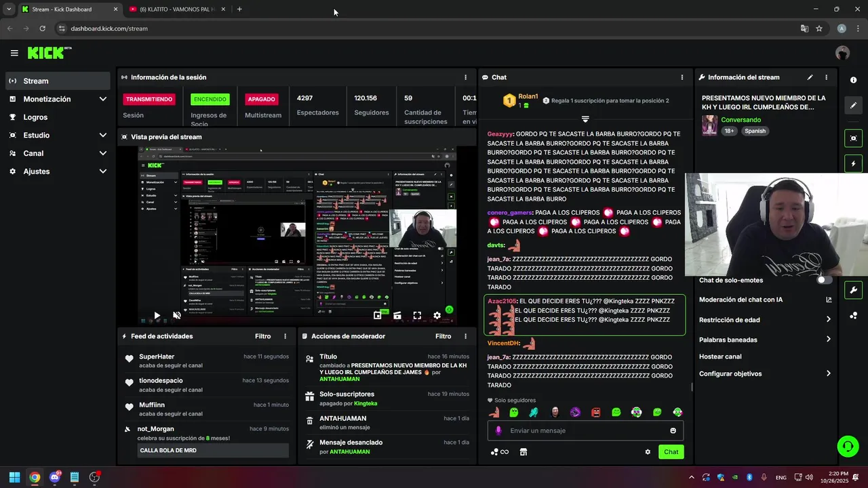Open Moderación del chat con IA link
The height and width of the screenshot is (488, 868).
(x=765, y=300)
